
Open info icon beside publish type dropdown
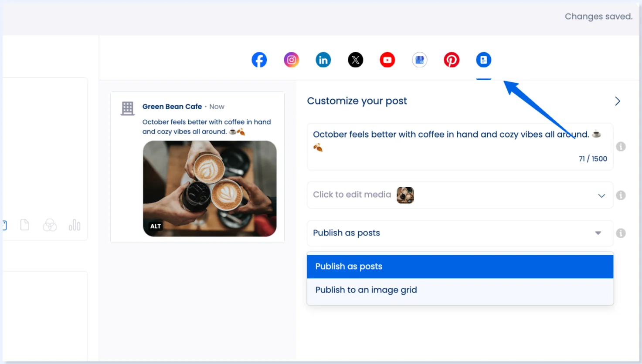(x=621, y=233)
